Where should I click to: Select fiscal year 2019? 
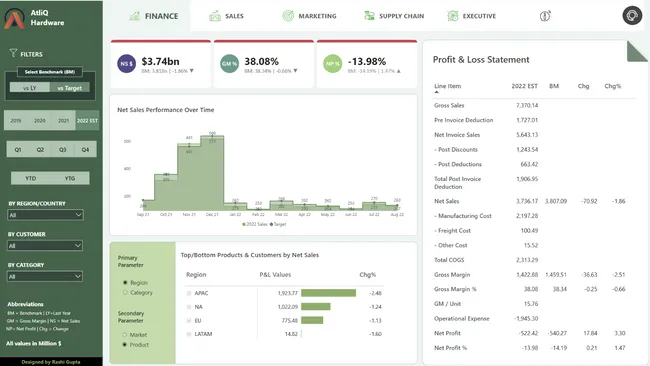[x=16, y=121]
